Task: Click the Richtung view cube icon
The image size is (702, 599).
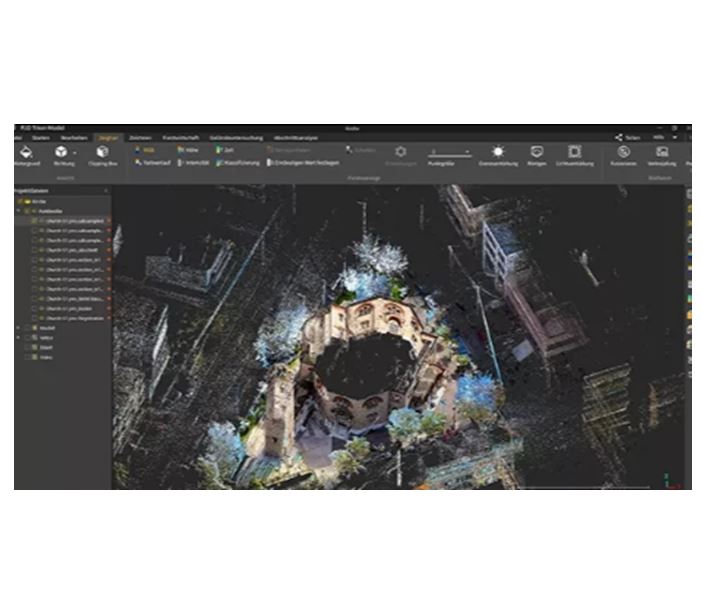Action: coord(61,152)
